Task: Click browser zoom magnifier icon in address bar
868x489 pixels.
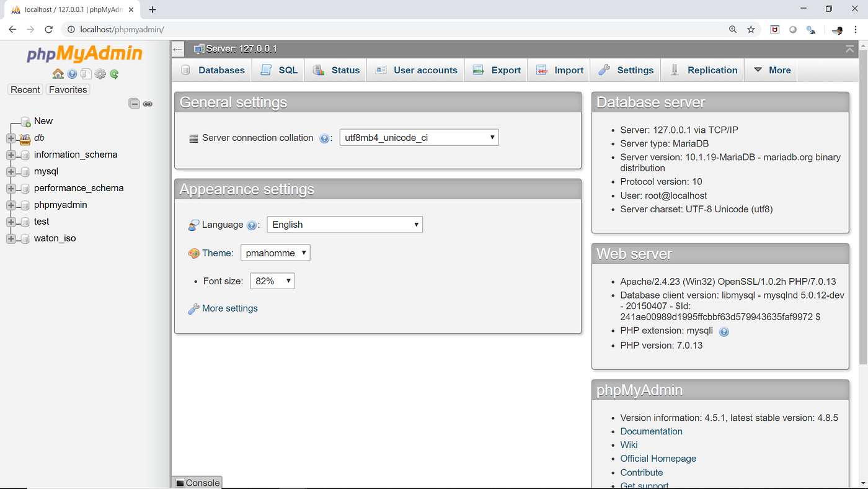Action: click(733, 29)
